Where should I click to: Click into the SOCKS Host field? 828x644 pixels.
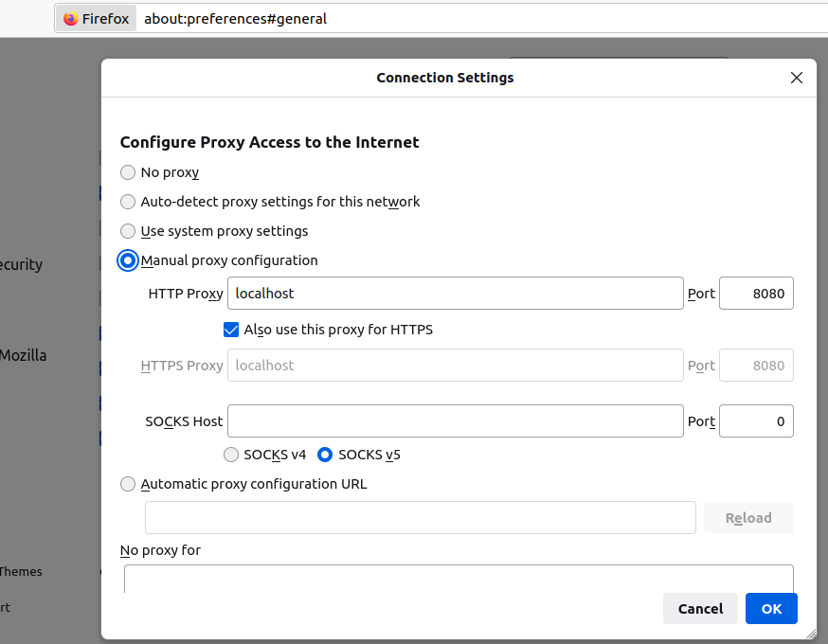pyautogui.click(x=455, y=421)
